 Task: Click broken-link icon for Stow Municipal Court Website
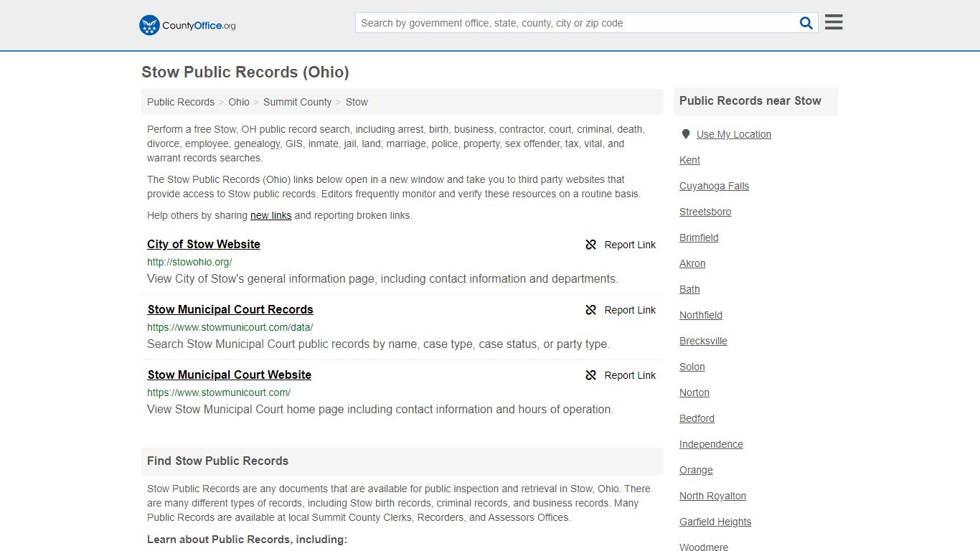coord(591,375)
